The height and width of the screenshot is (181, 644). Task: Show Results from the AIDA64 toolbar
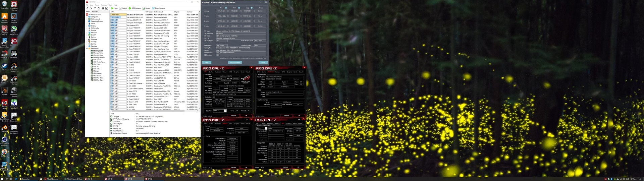pos(147,8)
